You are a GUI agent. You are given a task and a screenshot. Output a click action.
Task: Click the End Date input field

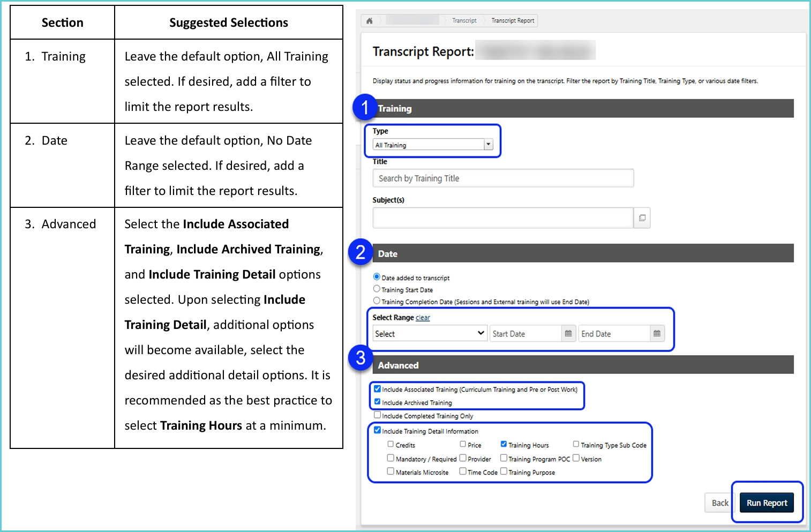(614, 333)
